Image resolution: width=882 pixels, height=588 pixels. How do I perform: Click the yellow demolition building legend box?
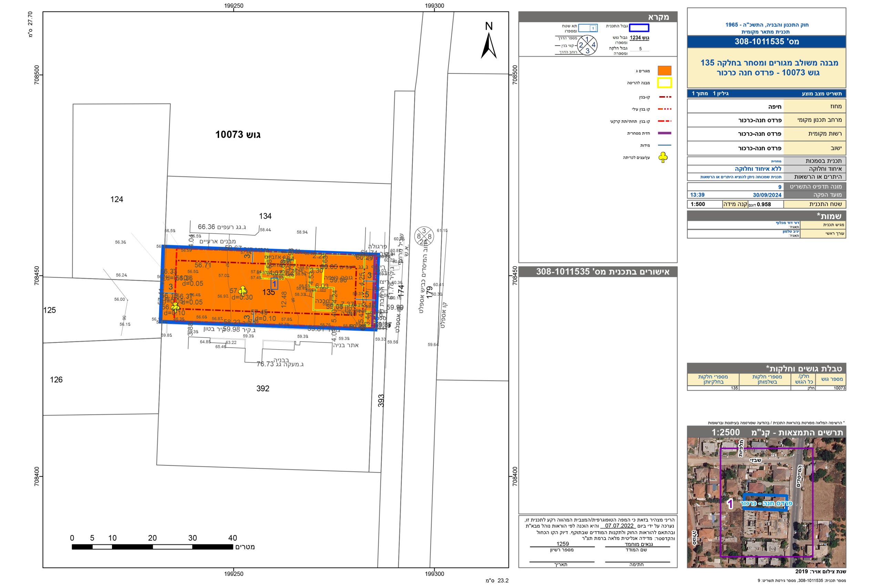pyautogui.click(x=665, y=83)
